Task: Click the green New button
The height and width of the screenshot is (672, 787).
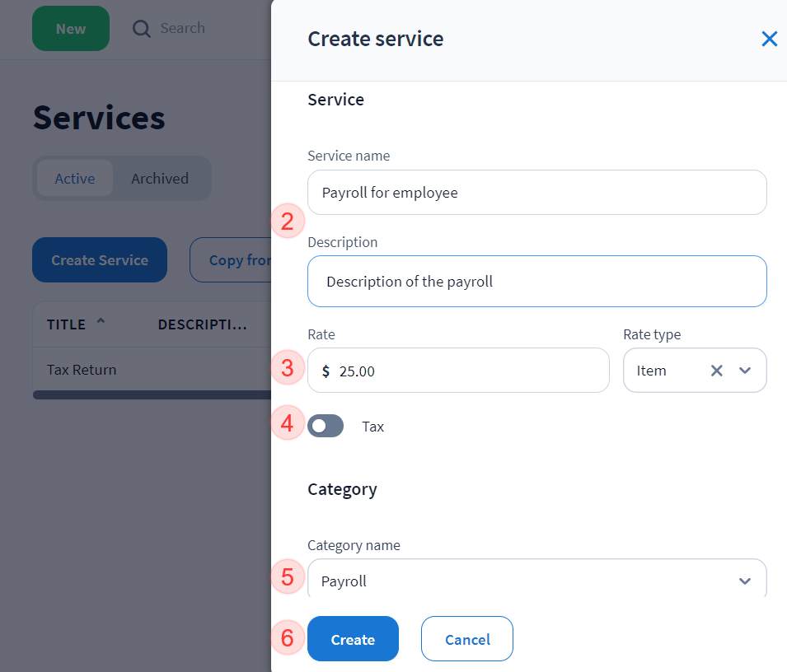Action: coord(71,29)
